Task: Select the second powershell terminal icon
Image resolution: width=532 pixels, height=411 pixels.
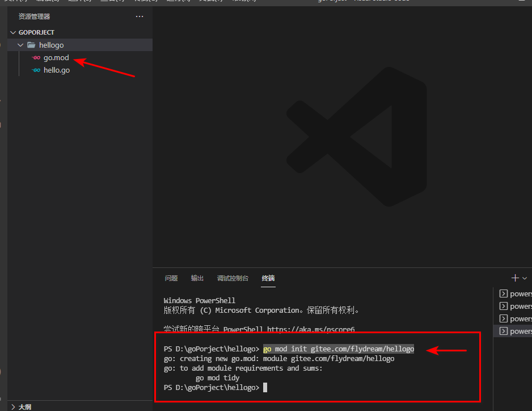Action: [503, 307]
